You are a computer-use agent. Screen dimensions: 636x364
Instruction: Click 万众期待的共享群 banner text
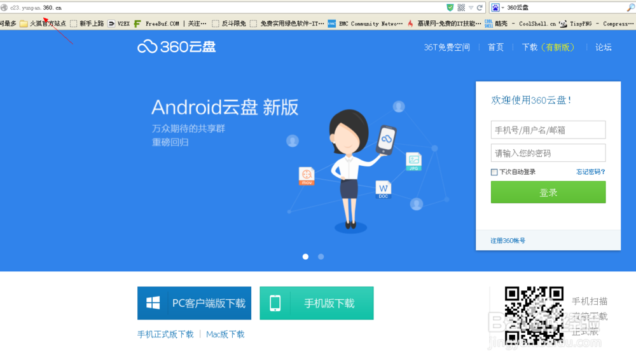click(189, 128)
